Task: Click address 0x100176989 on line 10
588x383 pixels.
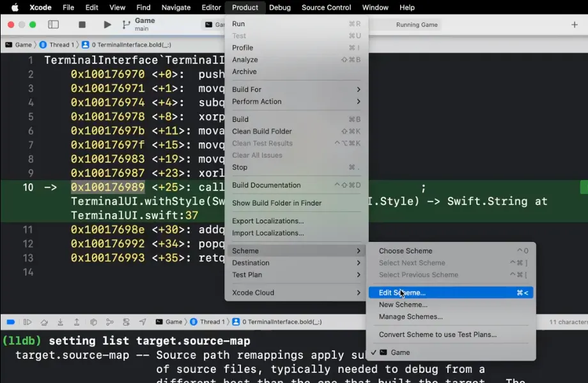Action: tap(107, 187)
